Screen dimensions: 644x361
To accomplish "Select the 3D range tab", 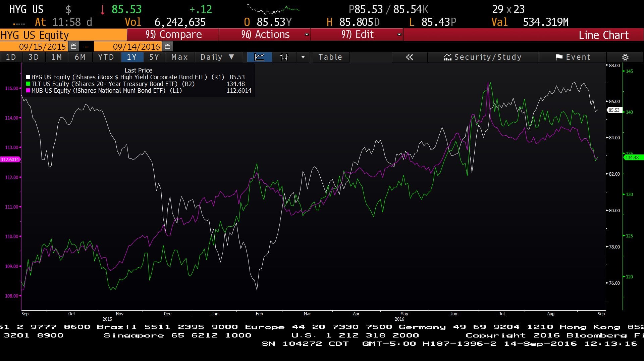I will click(34, 57).
